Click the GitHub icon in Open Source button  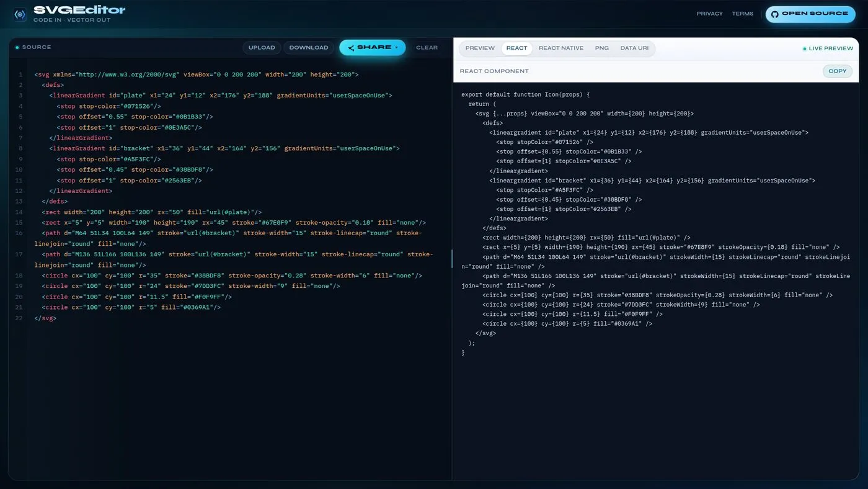click(774, 14)
